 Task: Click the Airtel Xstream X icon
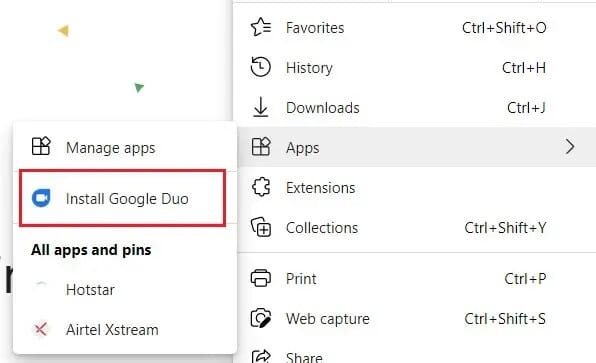(41, 329)
